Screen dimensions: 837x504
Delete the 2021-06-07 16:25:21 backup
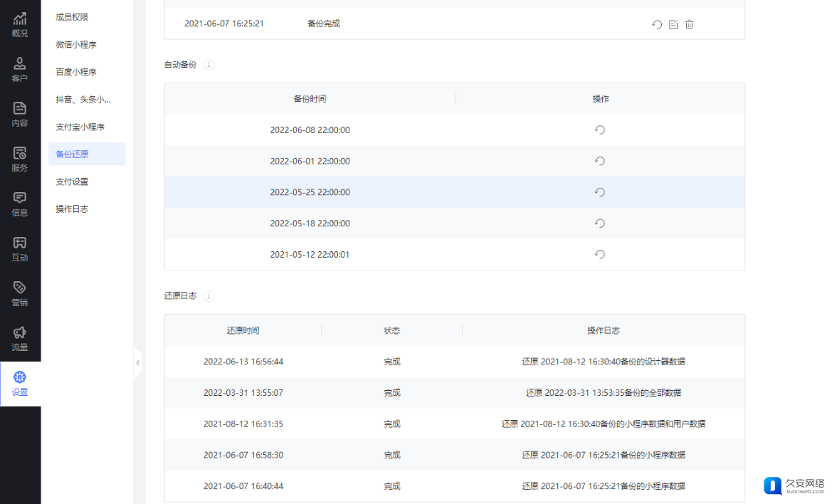[x=689, y=24]
